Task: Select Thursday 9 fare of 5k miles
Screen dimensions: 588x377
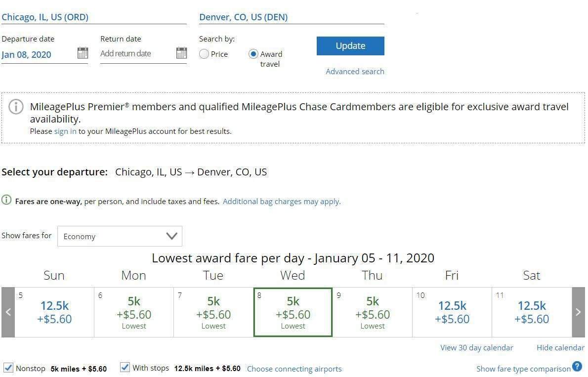Action: (373, 312)
